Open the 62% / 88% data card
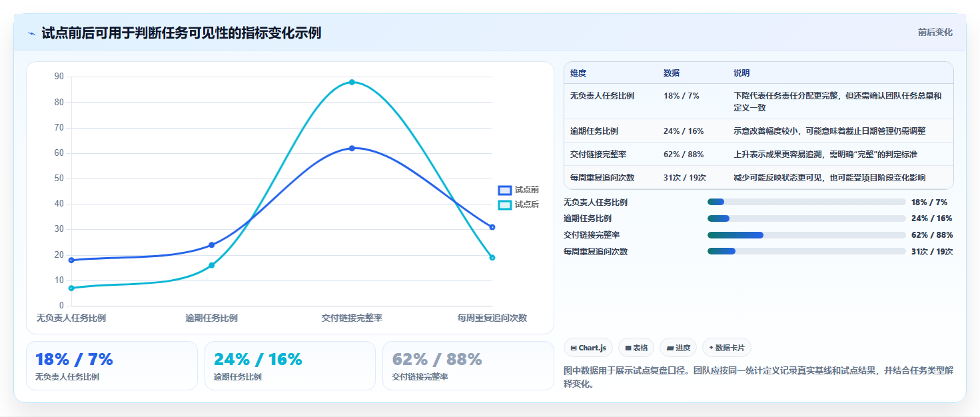 tap(468, 366)
